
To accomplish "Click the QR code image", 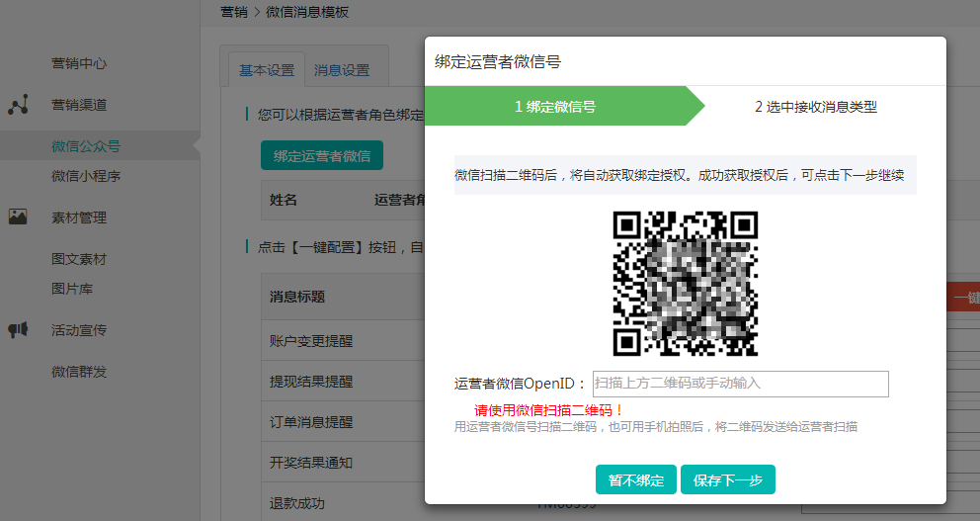I will point(685,284).
